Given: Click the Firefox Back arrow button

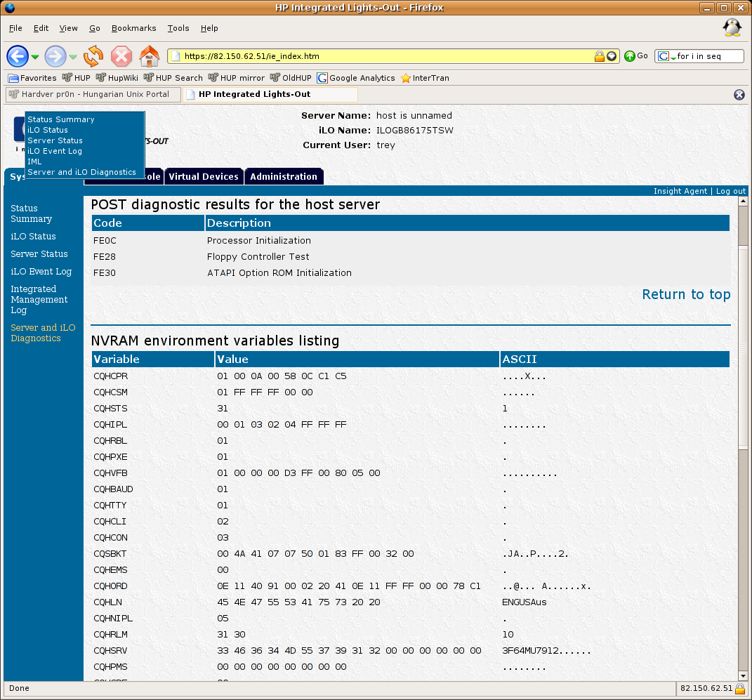Looking at the screenshot, I should (x=18, y=57).
